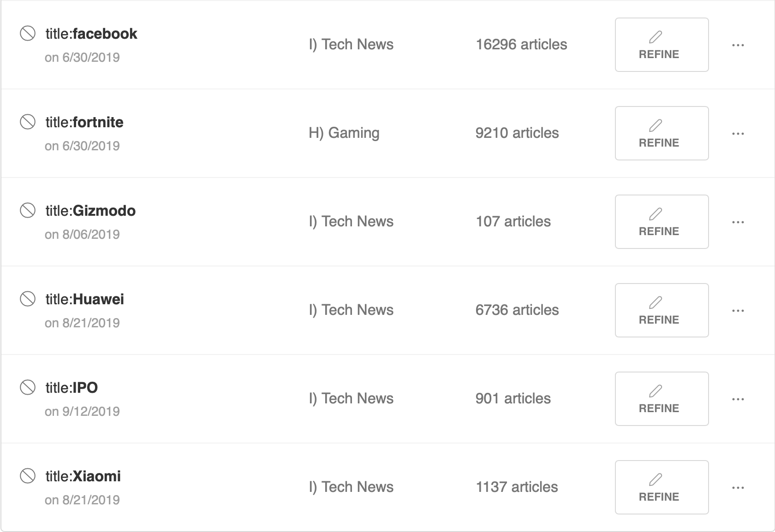The image size is (775, 532).
Task: Refine the facebook mute filter
Action: [662, 45]
